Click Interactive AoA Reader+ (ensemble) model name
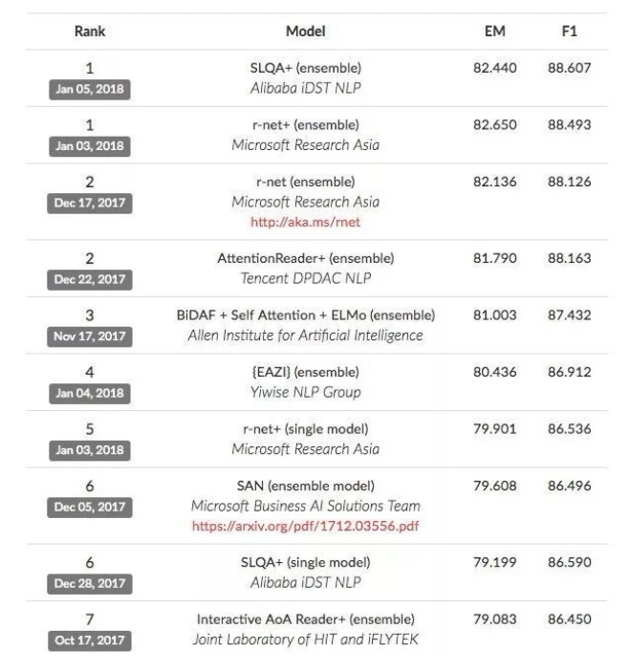Viewport: 631px width, 672px height. pos(305,619)
